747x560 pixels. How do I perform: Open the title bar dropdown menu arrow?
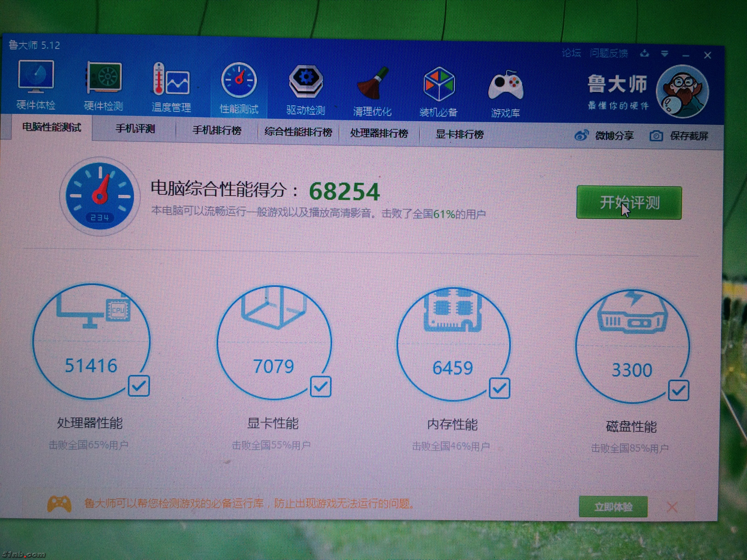[665, 54]
